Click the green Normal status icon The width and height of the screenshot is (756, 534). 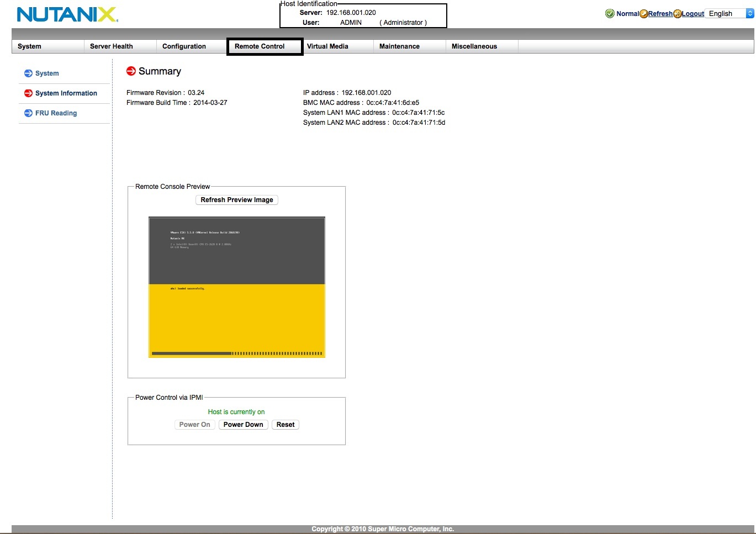[x=610, y=14]
